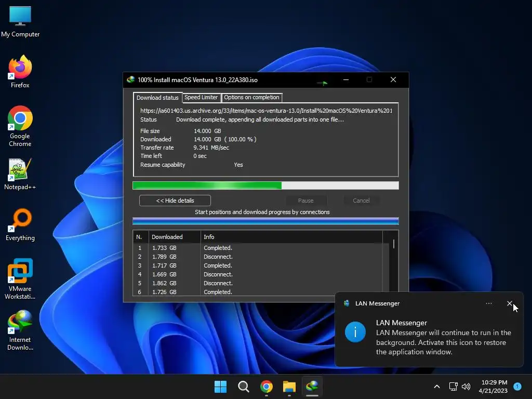Open notification center badge
The width and height of the screenshot is (532, 399).
517,387
